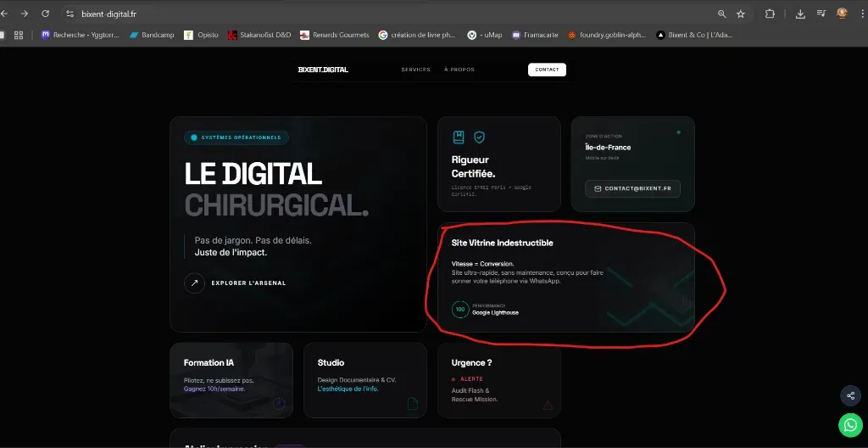Click the red ALERTE label

point(471,379)
